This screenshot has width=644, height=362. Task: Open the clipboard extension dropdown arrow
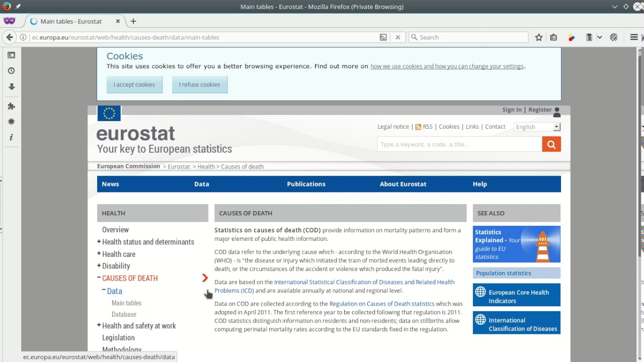click(599, 37)
